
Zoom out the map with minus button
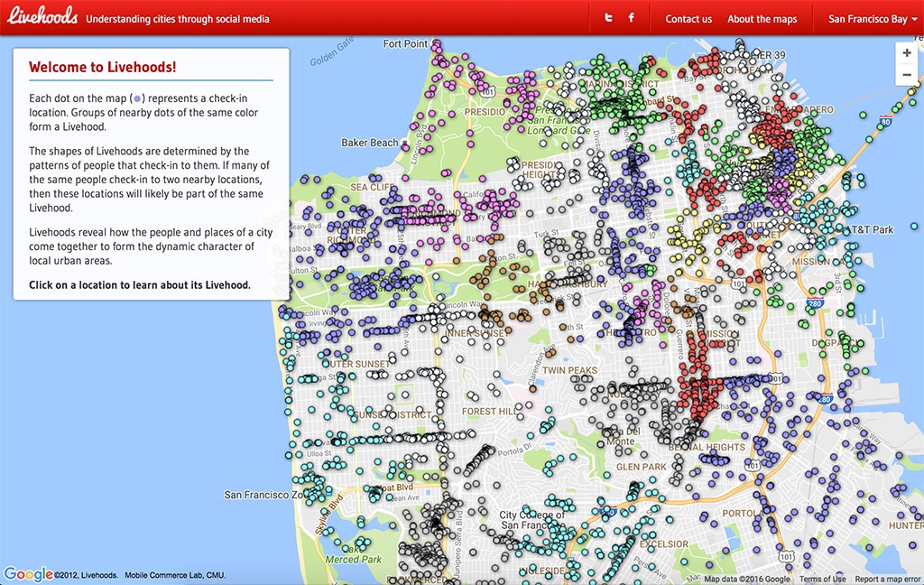coord(906,75)
